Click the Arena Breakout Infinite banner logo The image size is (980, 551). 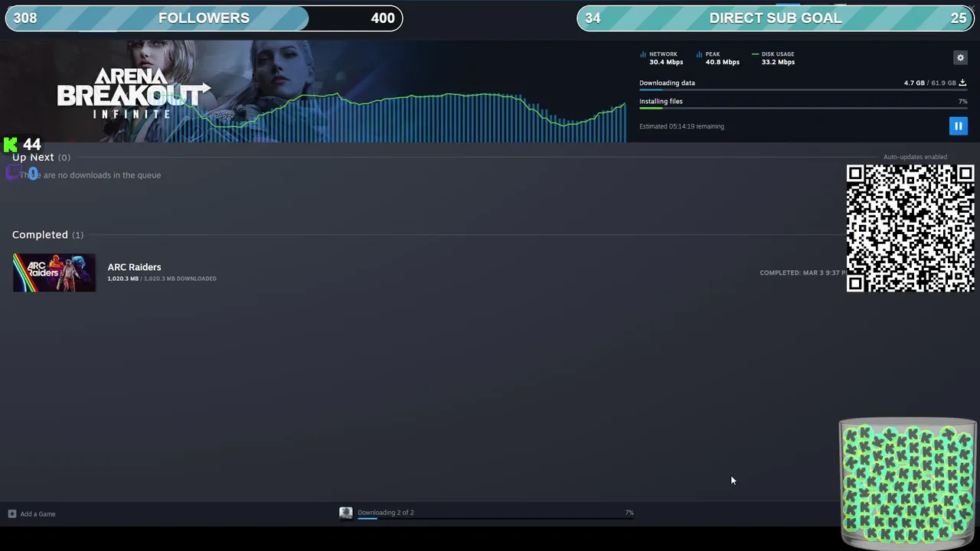[x=133, y=93]
